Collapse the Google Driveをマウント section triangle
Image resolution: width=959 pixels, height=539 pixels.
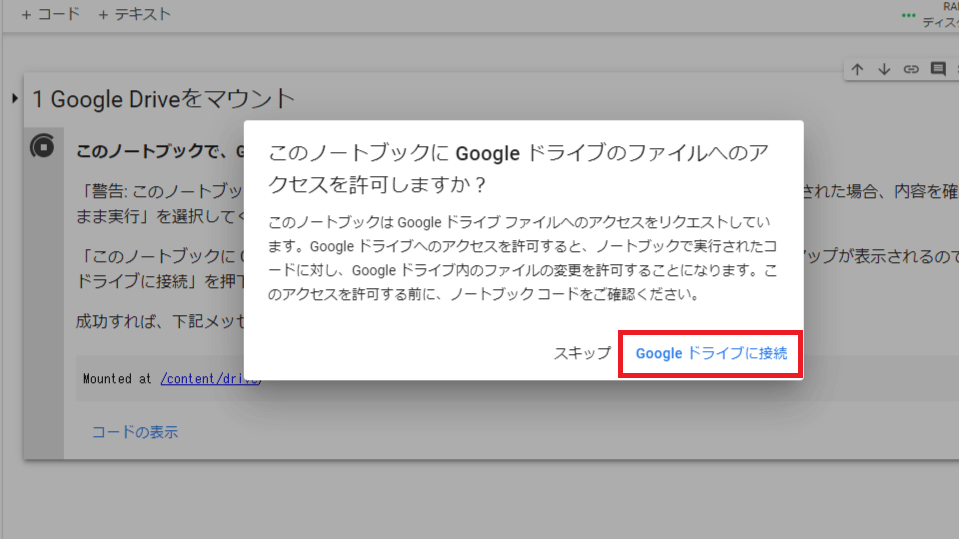pos(14,98)
